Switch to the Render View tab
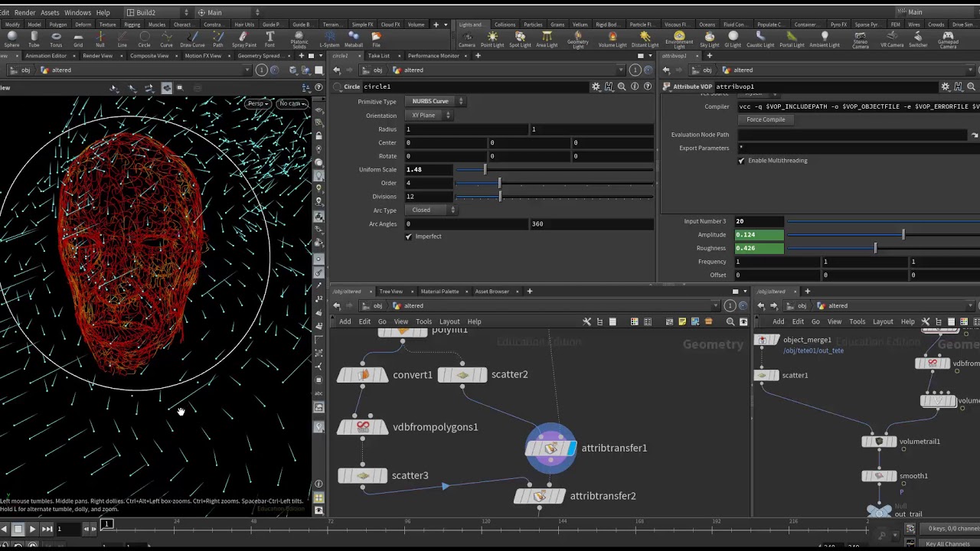Screen dimensions: 980x551 point(97,56)
